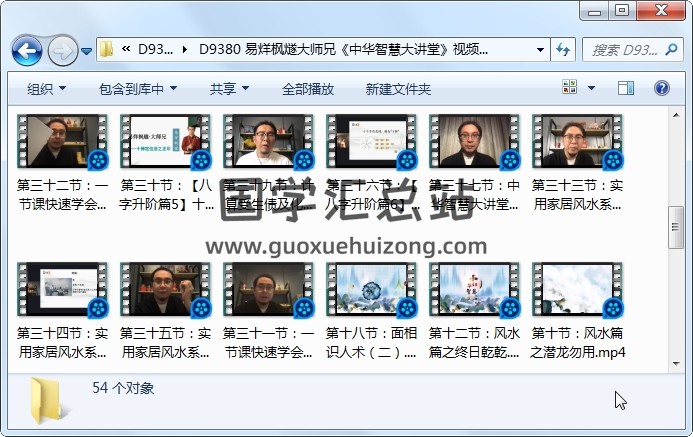Click the refresh button beside the address bar
This screenshot has height=437, width=693.
coord(562,49)
